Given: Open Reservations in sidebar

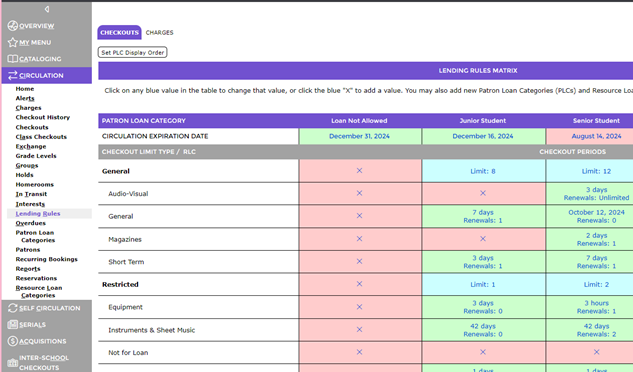Looking at the screenshot, I should pos(36,278).
